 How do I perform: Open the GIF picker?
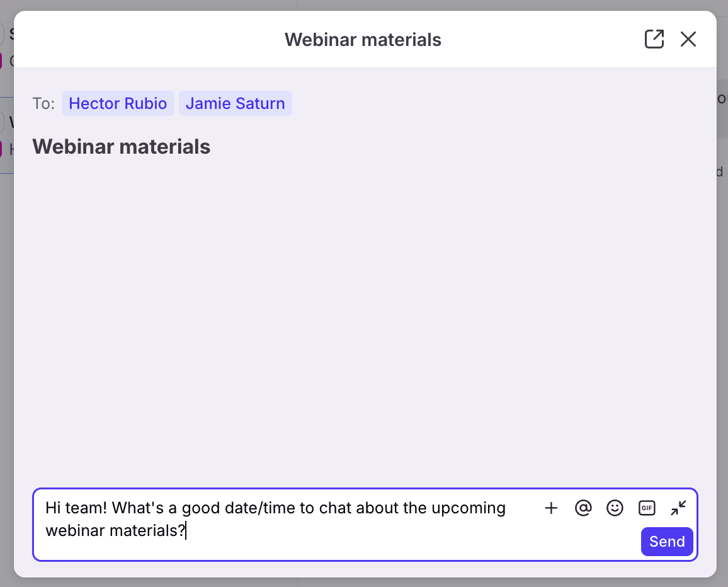647,508
